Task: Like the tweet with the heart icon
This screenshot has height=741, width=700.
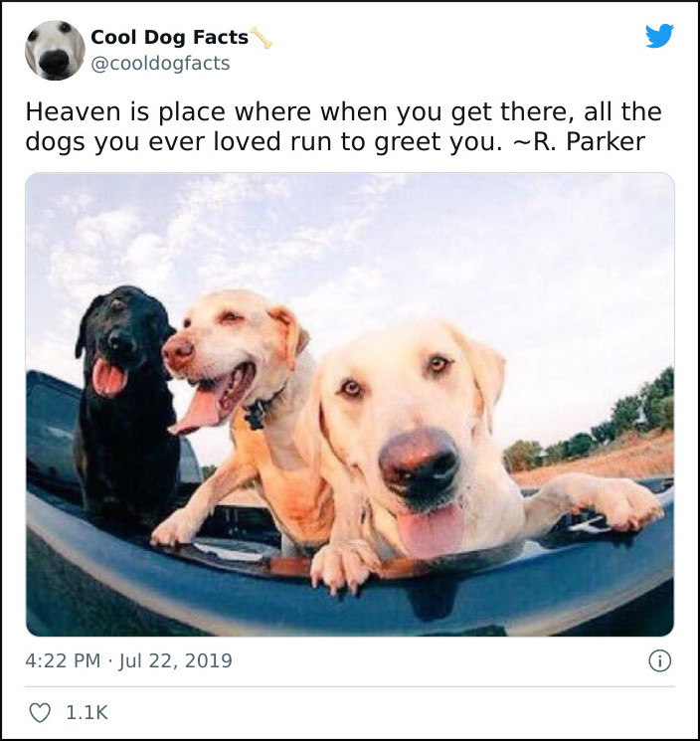Action: 40,712
